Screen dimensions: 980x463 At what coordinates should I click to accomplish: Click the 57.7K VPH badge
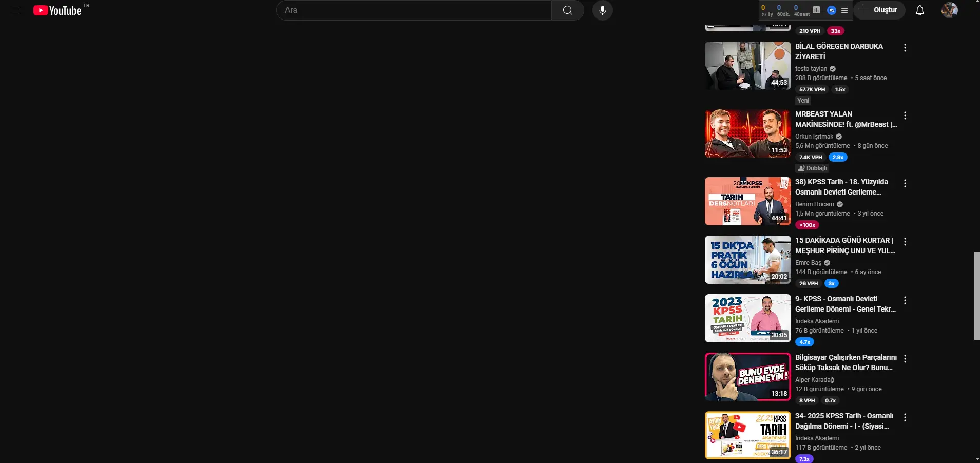(x=812, y=89)
